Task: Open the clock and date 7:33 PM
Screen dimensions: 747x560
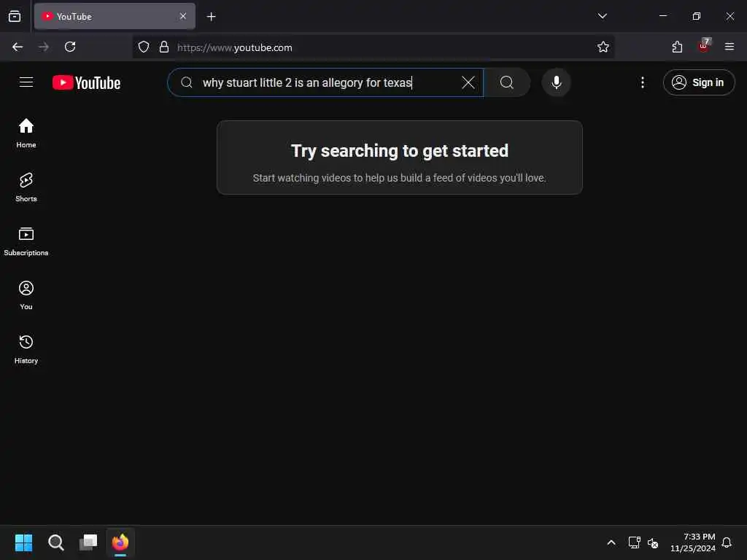Action: pyautogui.click(x=693, y=542)
